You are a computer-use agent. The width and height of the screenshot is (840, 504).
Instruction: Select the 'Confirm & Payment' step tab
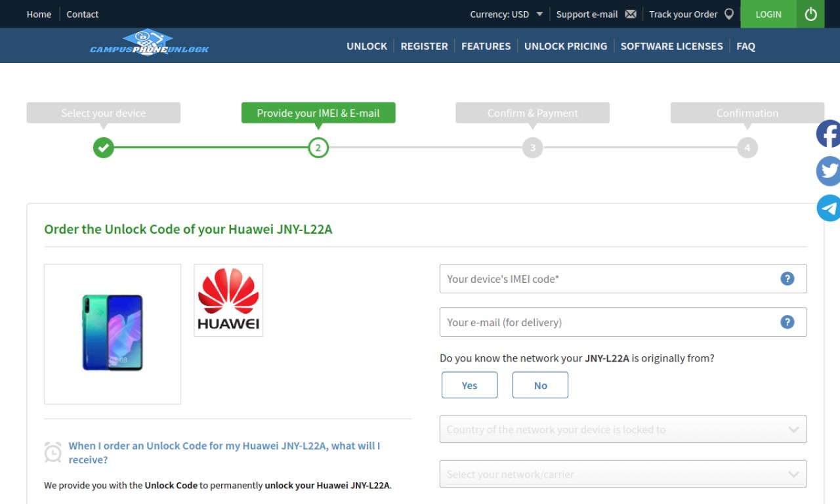coord(533,113)
